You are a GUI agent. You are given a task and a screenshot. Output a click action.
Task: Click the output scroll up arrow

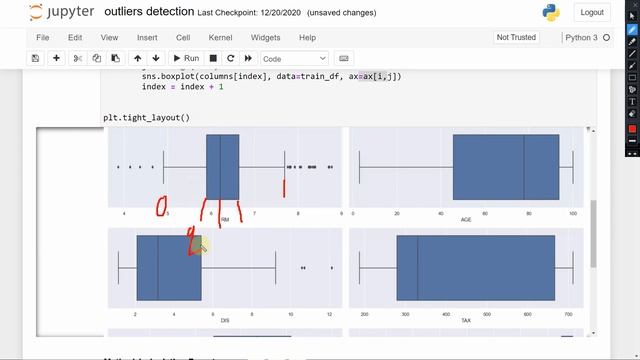[593, 131]
